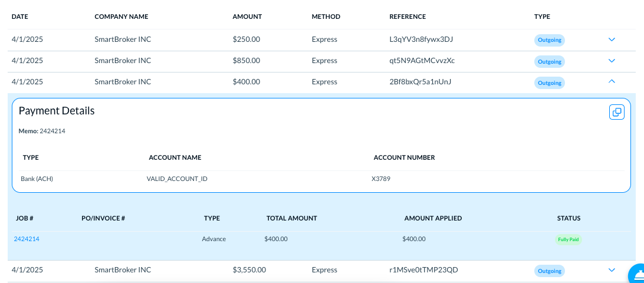The height and width of the screenshot is (283, 644).
Task: Open the blue bell help widget
Action: click(638, 275)
